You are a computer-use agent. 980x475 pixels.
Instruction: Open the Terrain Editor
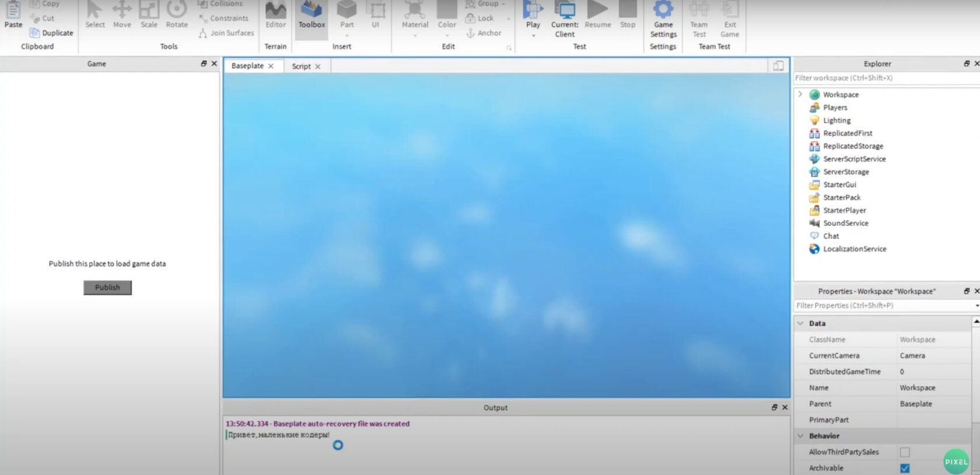(x=275, y=15)
